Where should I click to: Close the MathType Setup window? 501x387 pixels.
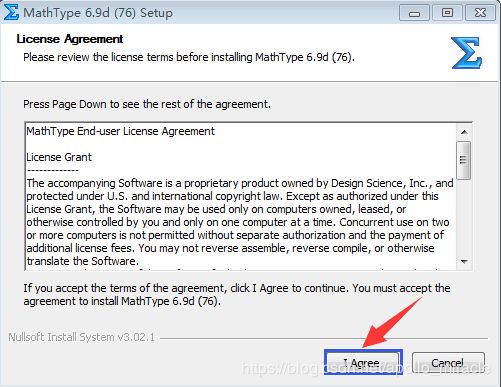pos(480,13)
